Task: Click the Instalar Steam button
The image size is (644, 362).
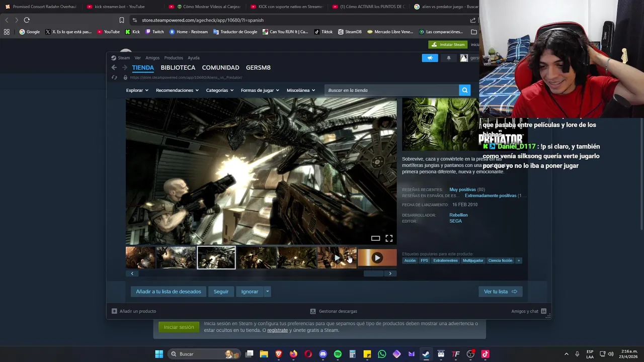Action: pyautogui.click(x=448, y=44)
